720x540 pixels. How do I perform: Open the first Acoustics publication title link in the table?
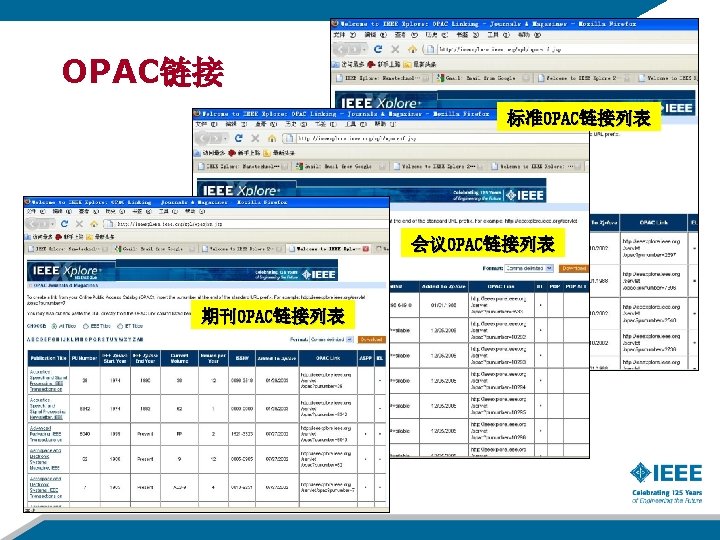pos(47,380)
